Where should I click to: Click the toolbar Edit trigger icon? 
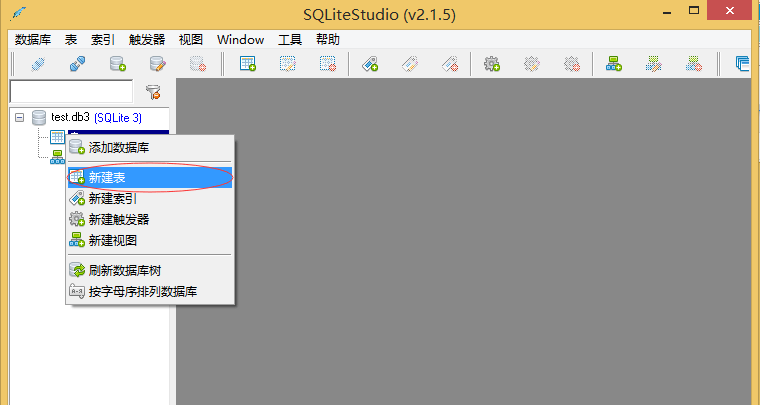[x=532, y=64]
